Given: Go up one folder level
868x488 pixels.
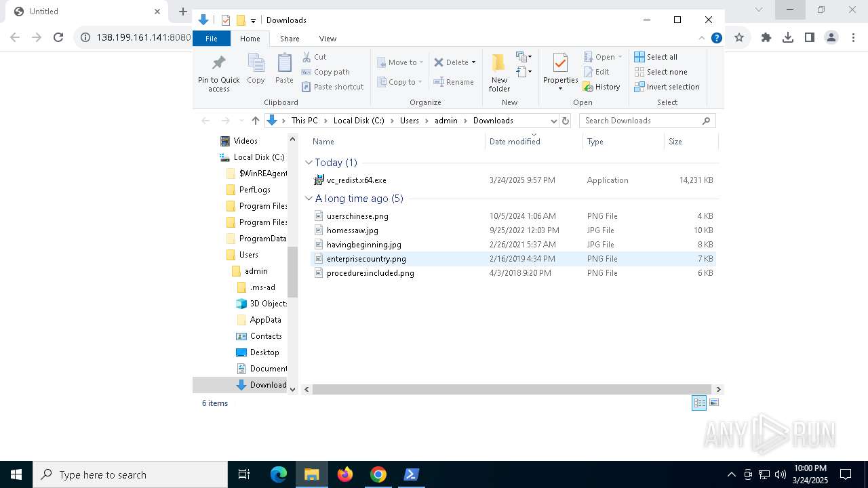Looking at the screenshot, I should (x=255, y=121).
